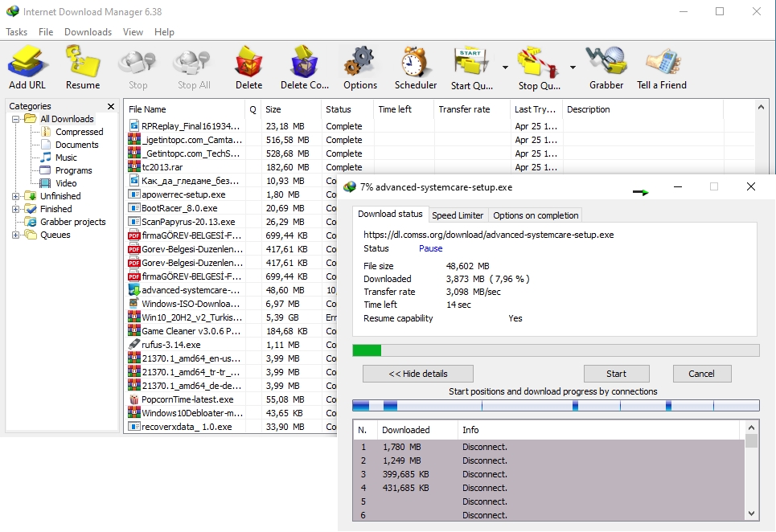Image resolution: width=776 pixels, height=532 pixels.
Task: Select Grabber projects in categories tree
Action: [72, 222]
